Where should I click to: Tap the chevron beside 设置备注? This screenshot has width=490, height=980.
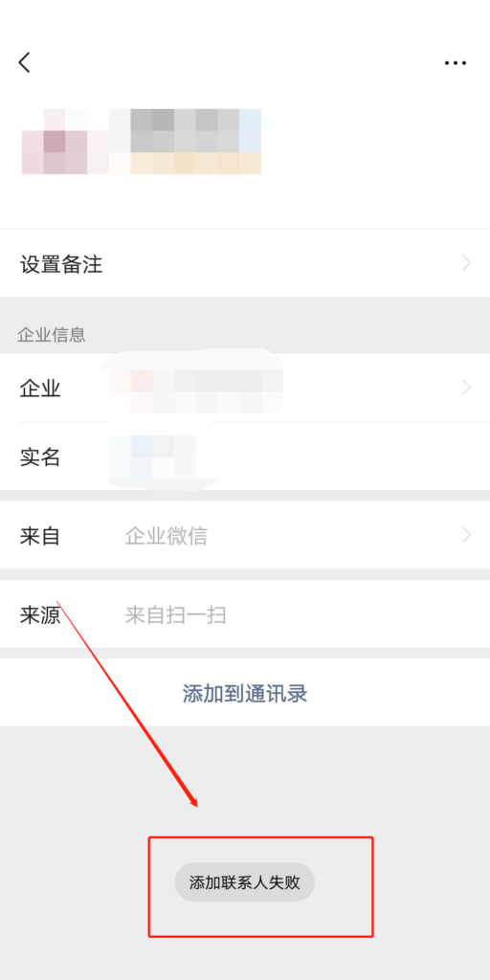[466, 264]
